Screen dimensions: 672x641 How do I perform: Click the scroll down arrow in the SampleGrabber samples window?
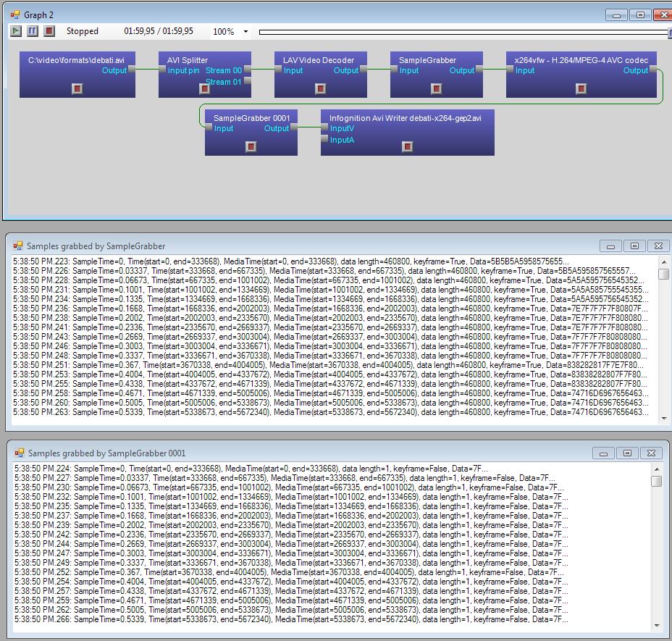664,419
